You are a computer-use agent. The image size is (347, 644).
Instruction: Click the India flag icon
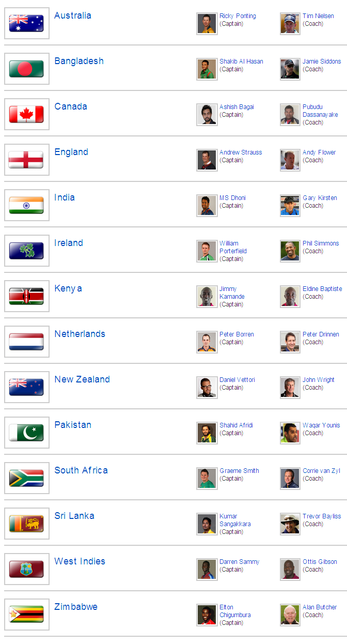[26, 205]
